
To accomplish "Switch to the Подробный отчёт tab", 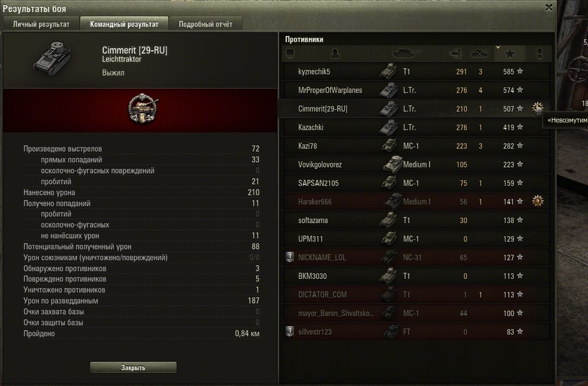I will pyautogui.click(x=205, y=24).
